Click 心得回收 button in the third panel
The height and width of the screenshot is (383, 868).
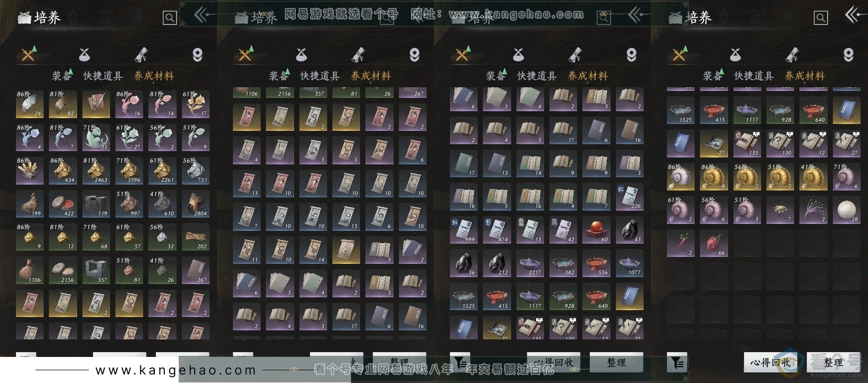click(553, 362)
